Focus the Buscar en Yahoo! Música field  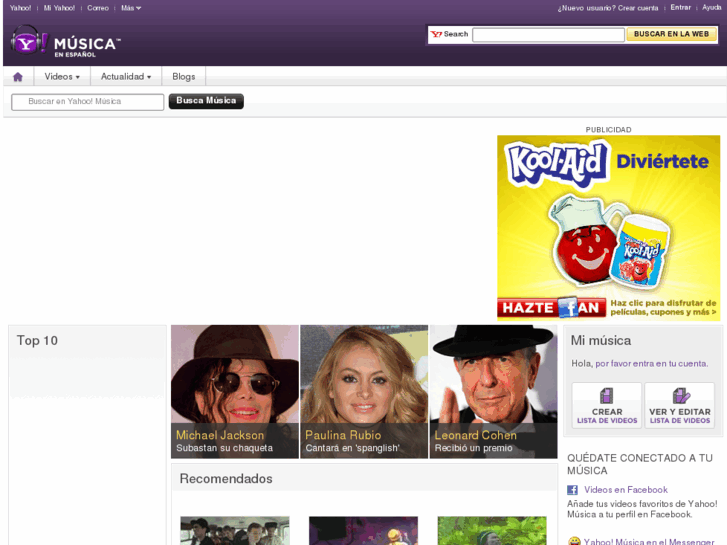[88, 102]
